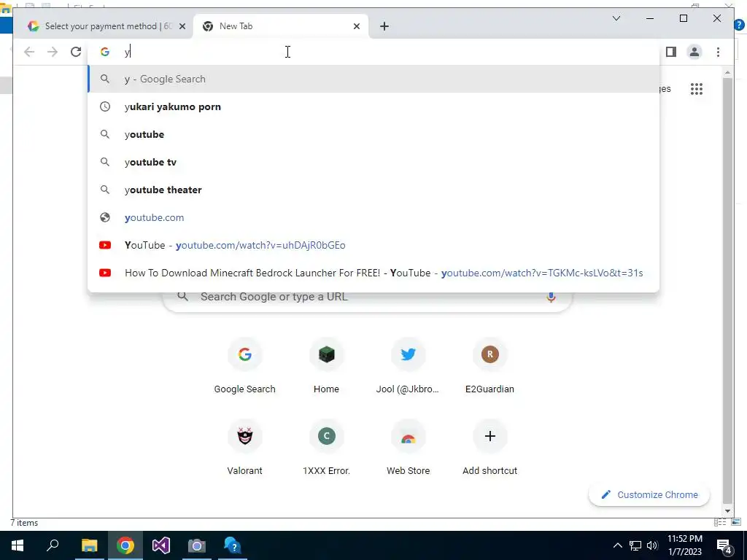Choose the 'youtube' search suggestion
Image resolution: width=747 pixels, height=560 pixels.
(x=374, y=134)
